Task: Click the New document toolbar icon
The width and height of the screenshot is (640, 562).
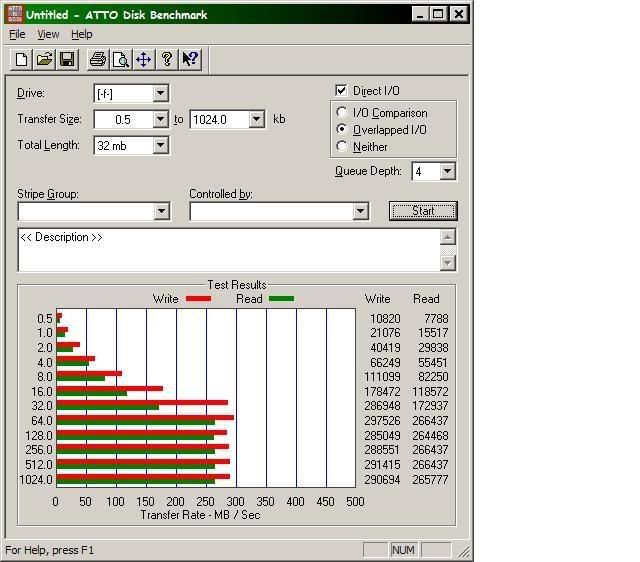Action: [x=21, y=60]
